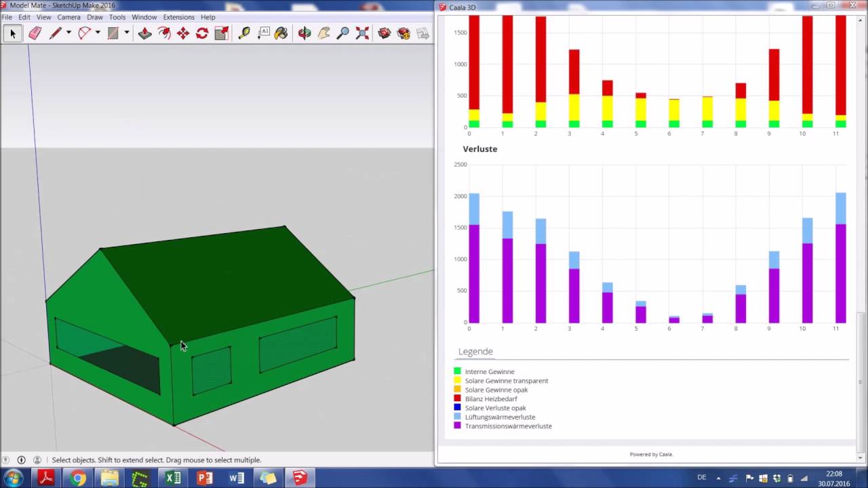The height and width of the screenshot is (488, 868).
Task: Click the orange Solare Gewinne opak swatch
Action: point(457,390)
